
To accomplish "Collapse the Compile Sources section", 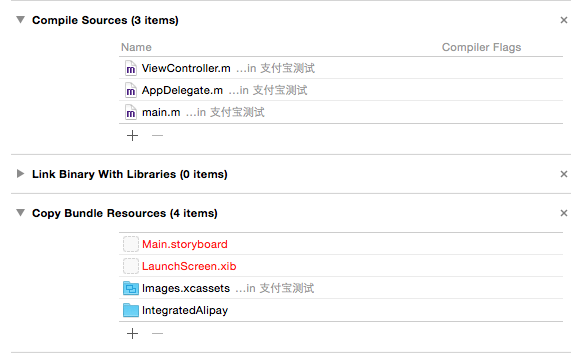I will [21, 20].
